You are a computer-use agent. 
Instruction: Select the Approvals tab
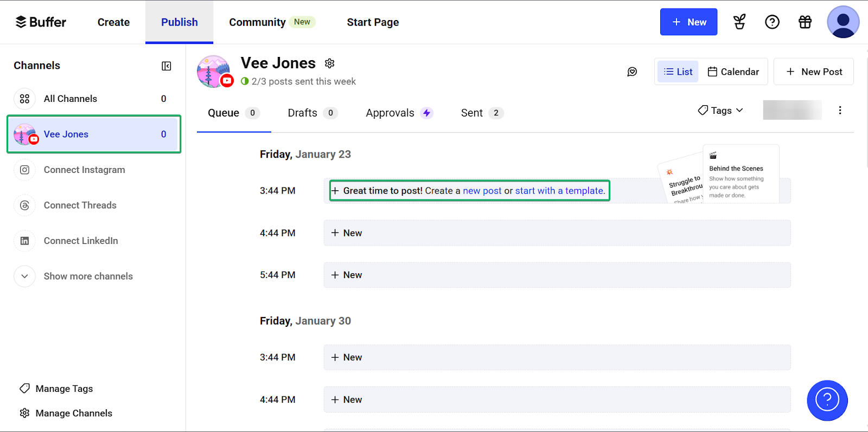tap(399, 113)
